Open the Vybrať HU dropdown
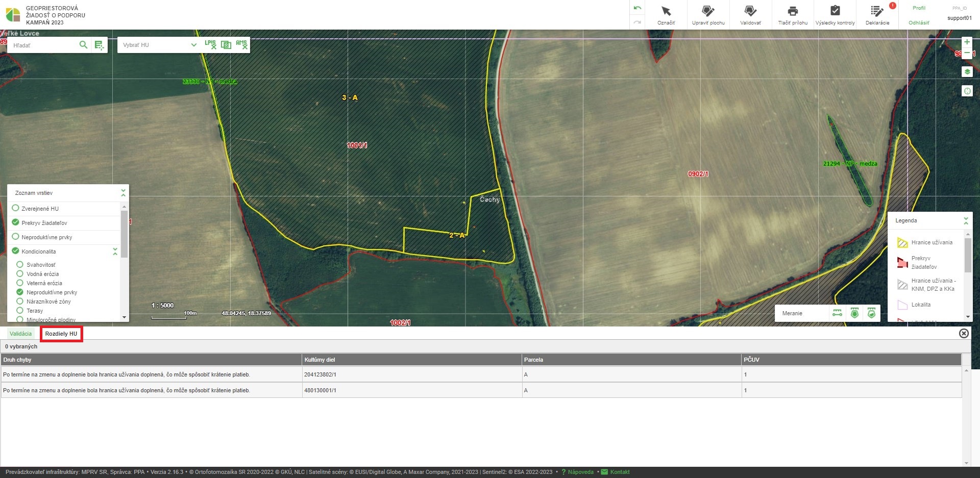 click(x=159, y=45)
